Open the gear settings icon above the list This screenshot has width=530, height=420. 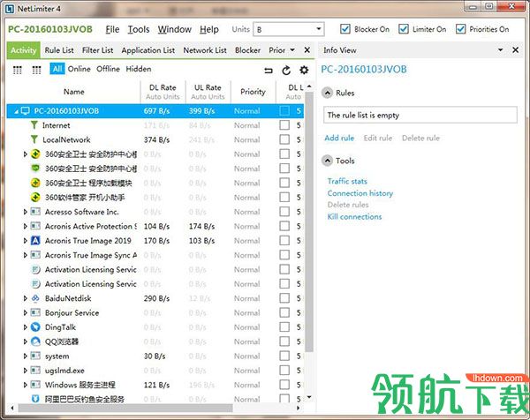pyautogui.click(x=304, y=70)
